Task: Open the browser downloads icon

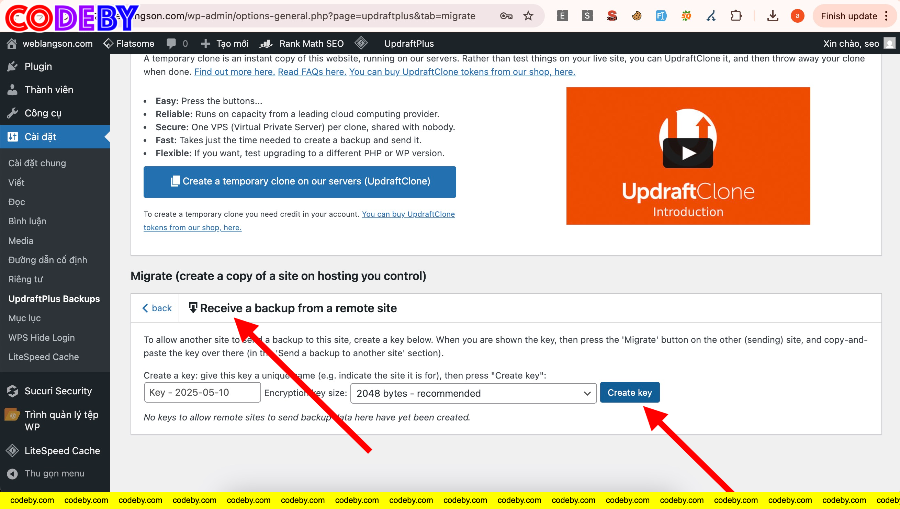Action: (x=773, y=16)
